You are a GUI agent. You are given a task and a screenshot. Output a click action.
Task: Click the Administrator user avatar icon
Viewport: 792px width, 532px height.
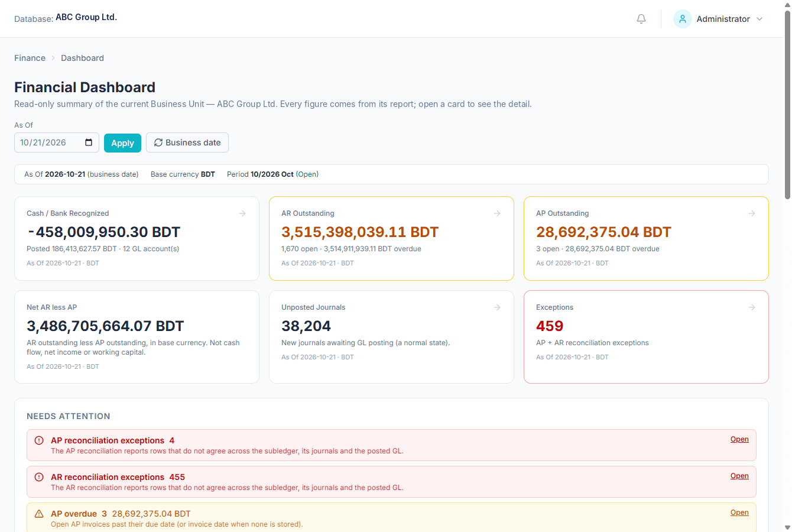point(683,19)
